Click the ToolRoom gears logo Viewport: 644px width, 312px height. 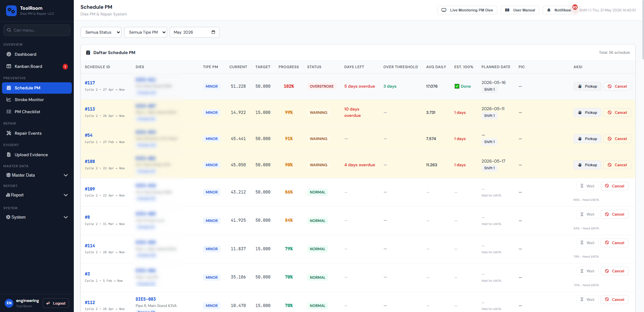11,11
